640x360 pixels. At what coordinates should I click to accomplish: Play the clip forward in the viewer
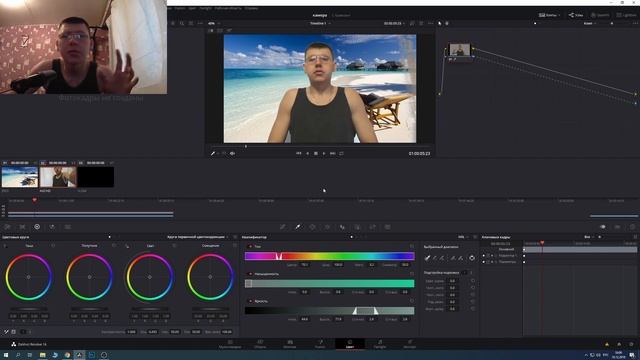pos(324,153)
